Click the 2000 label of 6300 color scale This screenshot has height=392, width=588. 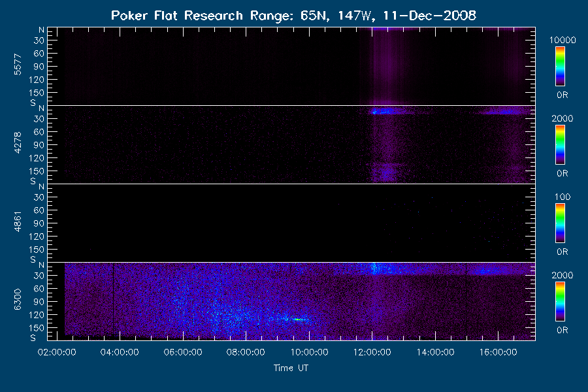[563, 275]
